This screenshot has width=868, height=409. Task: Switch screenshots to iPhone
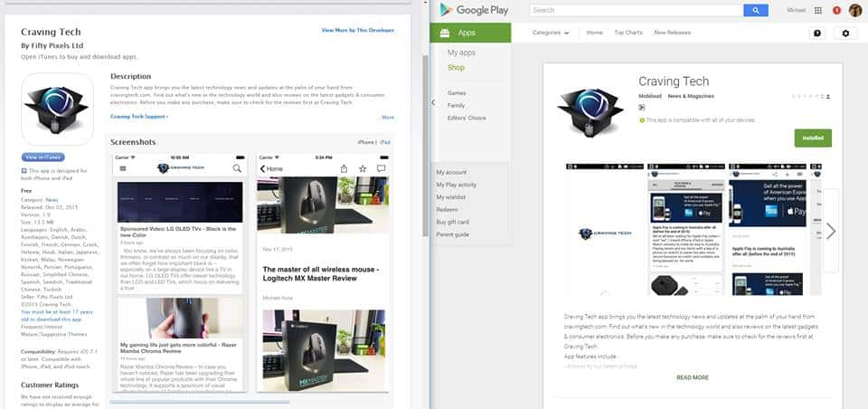coord(365,142)
